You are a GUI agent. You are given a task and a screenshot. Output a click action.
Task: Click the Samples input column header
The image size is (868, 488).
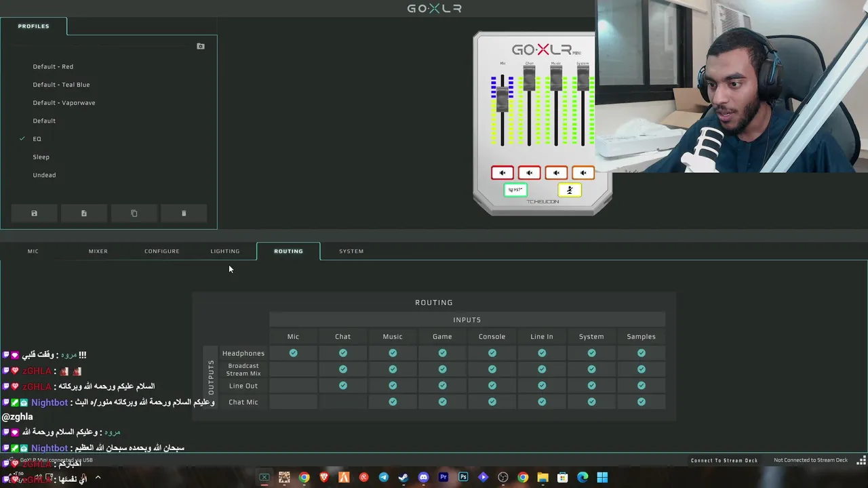pos(642,337)
